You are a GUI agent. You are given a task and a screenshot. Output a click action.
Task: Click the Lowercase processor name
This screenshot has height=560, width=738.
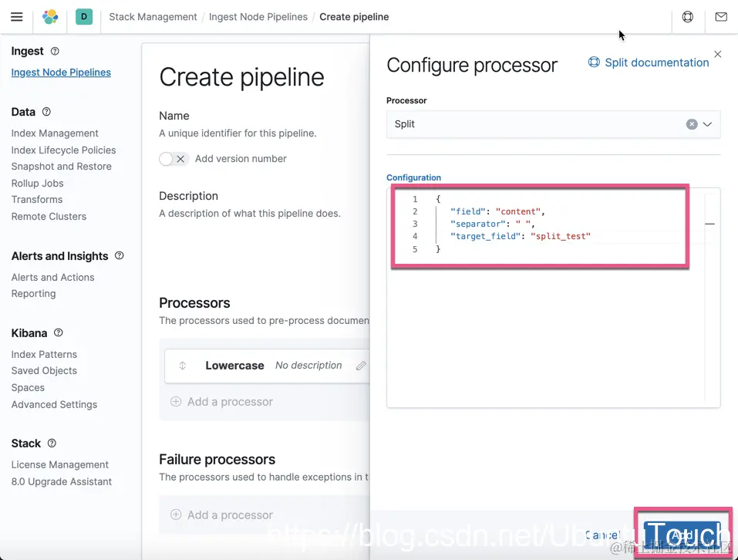click(x=234, y=366)
